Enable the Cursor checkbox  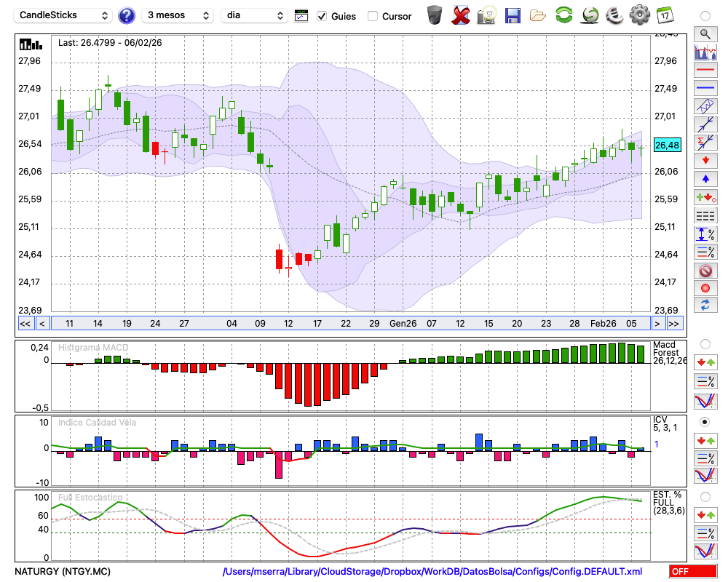coord(372,16)
